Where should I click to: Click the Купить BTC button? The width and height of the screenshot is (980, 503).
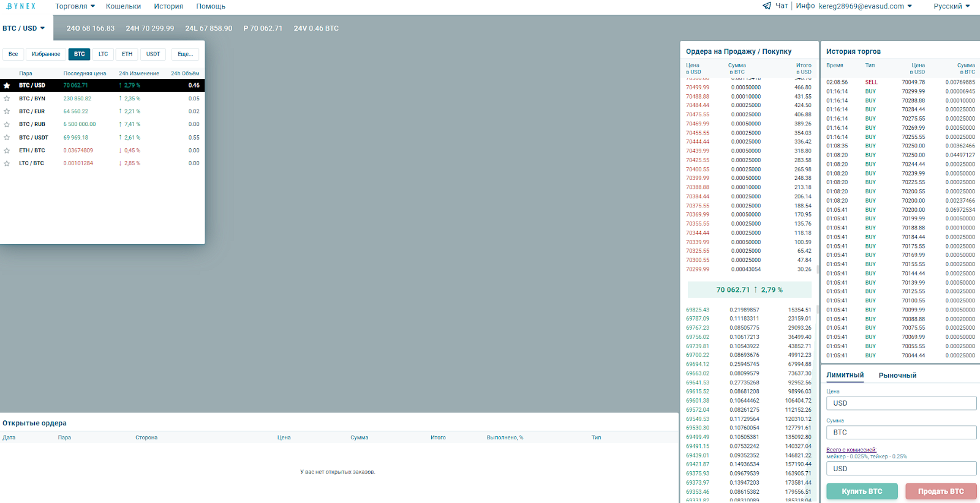(x=862, y=491)
